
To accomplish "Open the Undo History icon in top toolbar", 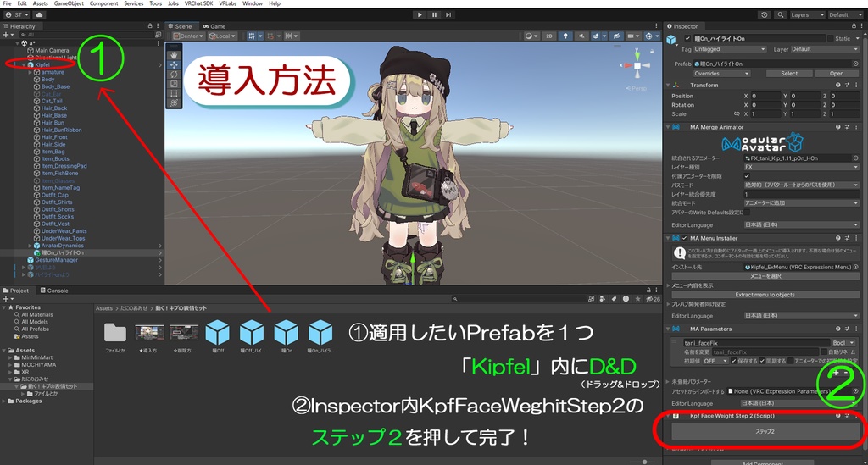I will pyautogui.click(x=765, y=15).
